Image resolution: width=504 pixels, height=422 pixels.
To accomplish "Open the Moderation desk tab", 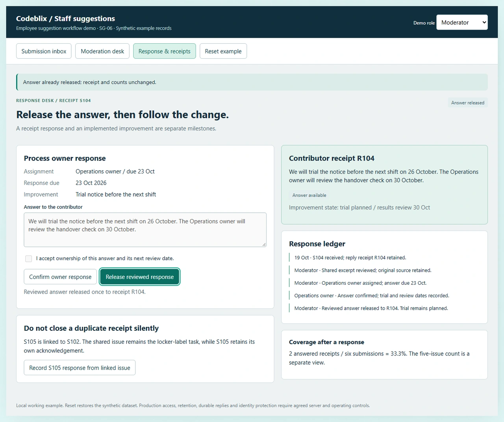I will point(102,51).
